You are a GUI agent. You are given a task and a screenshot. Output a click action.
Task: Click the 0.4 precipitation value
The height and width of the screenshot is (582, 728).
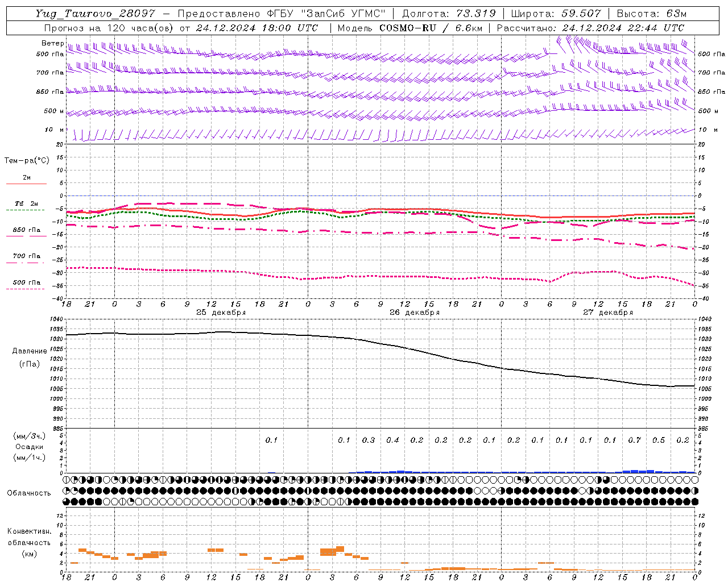[x=392, y=440]
